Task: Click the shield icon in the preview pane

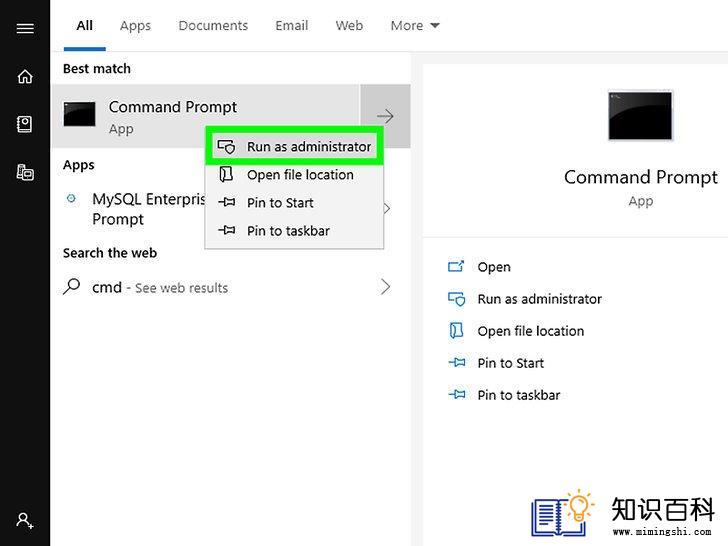Action: pyautogui.click(x=456, y=299)
